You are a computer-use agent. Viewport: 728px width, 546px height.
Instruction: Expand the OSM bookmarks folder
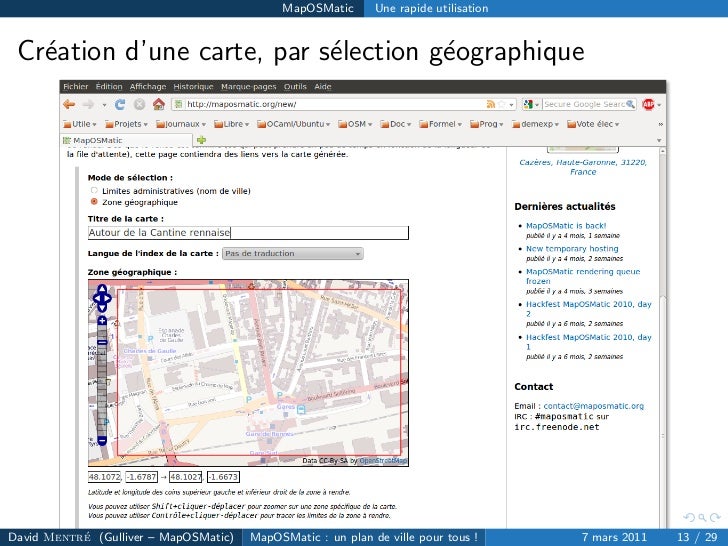pyautogui.click(x=355, y=124)
